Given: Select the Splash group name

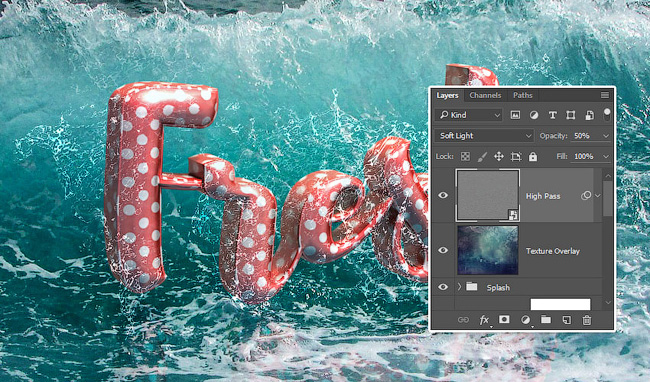Looking at the screenshot, I should tap(498, 288).
